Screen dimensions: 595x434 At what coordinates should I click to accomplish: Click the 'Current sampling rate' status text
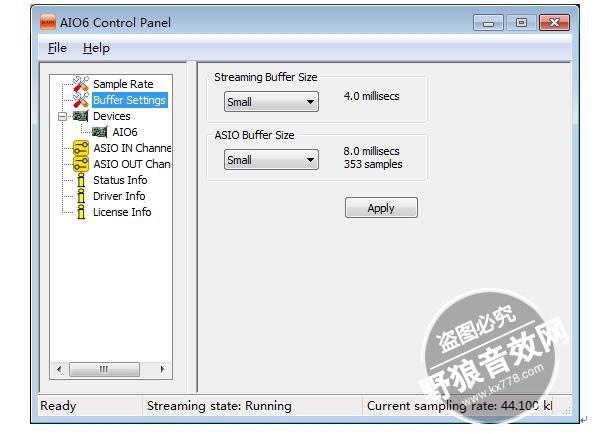460,406
